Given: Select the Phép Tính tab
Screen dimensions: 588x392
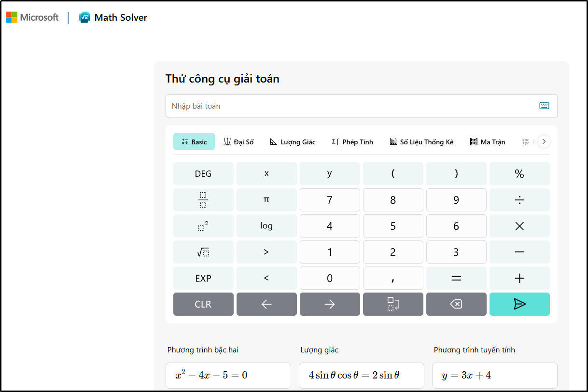Looking at the screenshot, I should (352, 141).
